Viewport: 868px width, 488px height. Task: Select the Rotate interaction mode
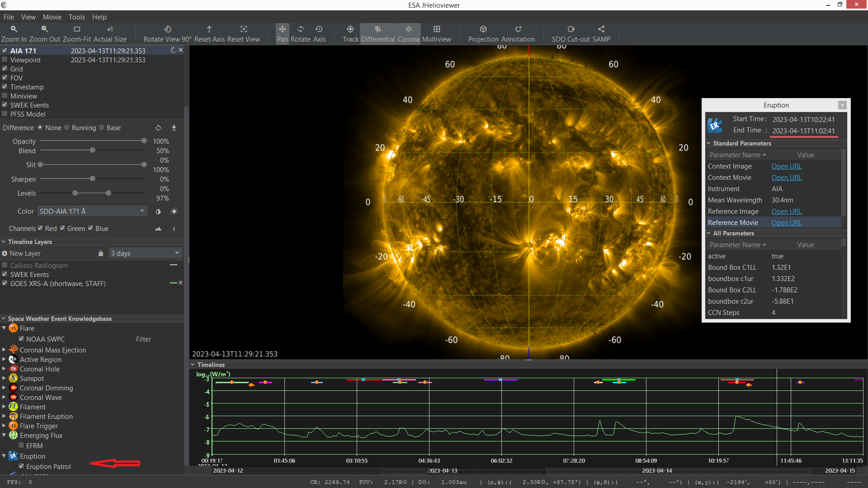coord(301,33)
